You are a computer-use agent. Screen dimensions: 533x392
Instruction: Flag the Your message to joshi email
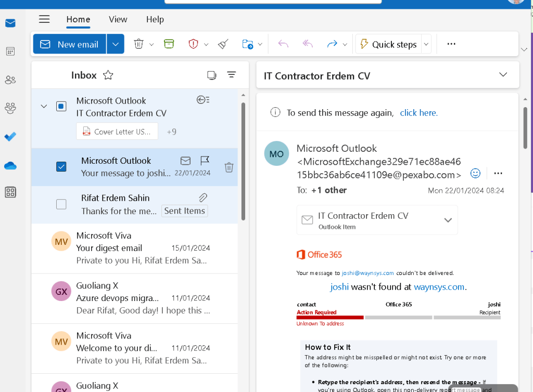click(205, 160)
